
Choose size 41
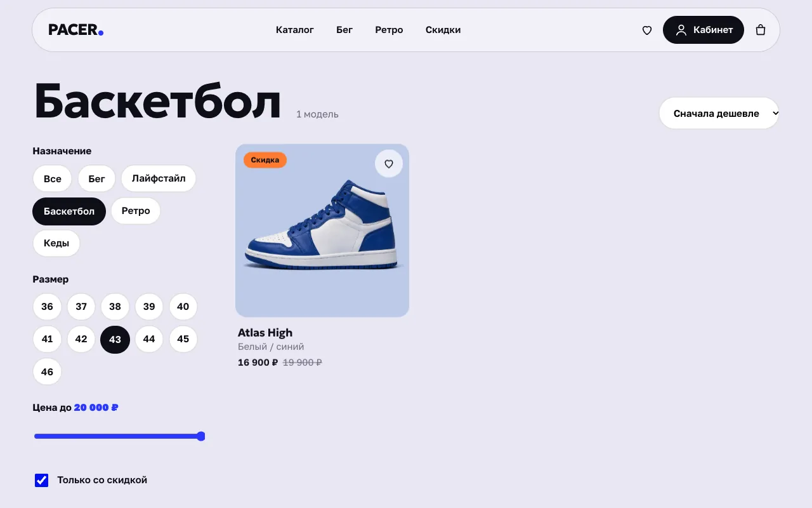point(48,339)
